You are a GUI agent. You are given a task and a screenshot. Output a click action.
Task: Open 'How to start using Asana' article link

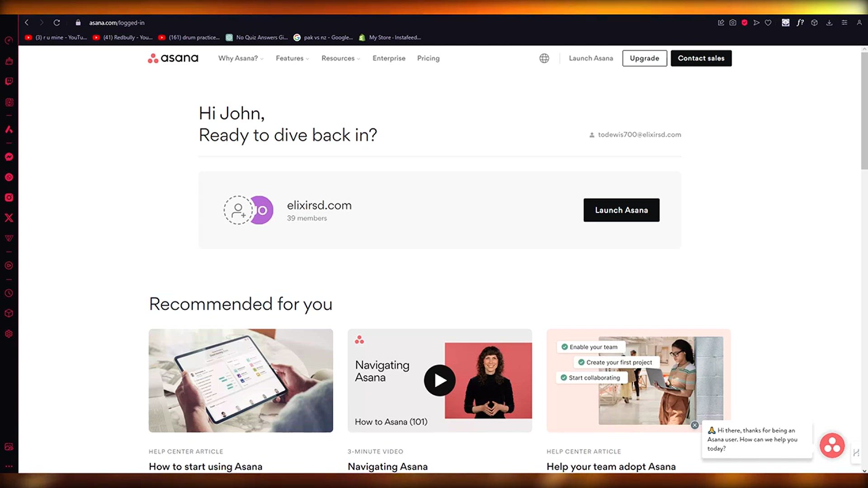(x=206, y=466)
